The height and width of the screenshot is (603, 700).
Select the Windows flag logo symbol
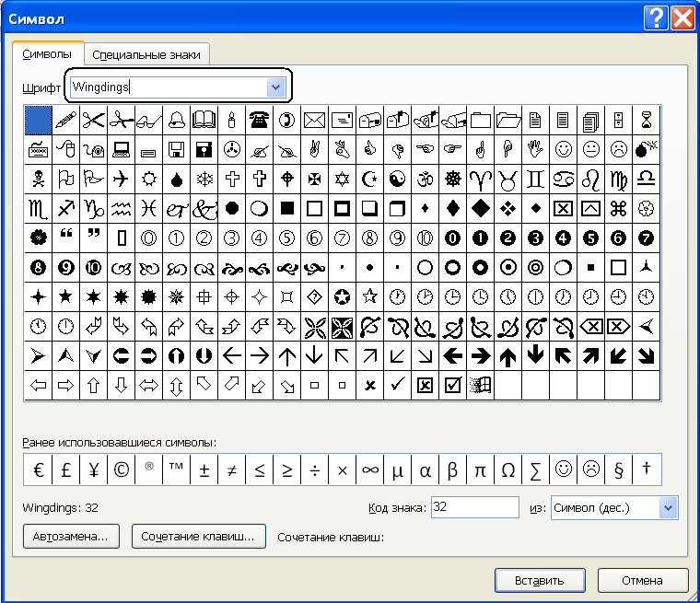pos(481,385)
